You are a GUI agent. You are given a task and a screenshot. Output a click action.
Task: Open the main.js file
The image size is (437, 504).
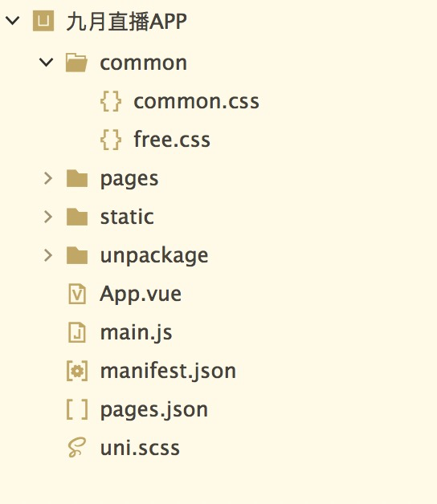pos(136,333)
